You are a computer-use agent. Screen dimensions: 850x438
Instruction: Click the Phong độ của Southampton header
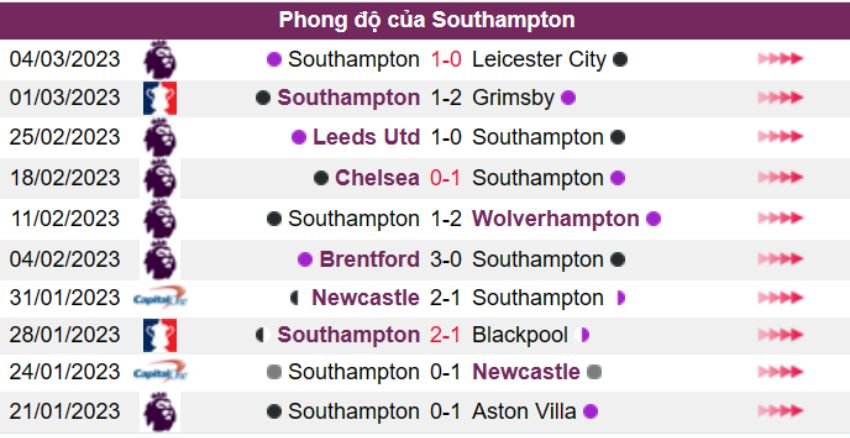[426, 20]
